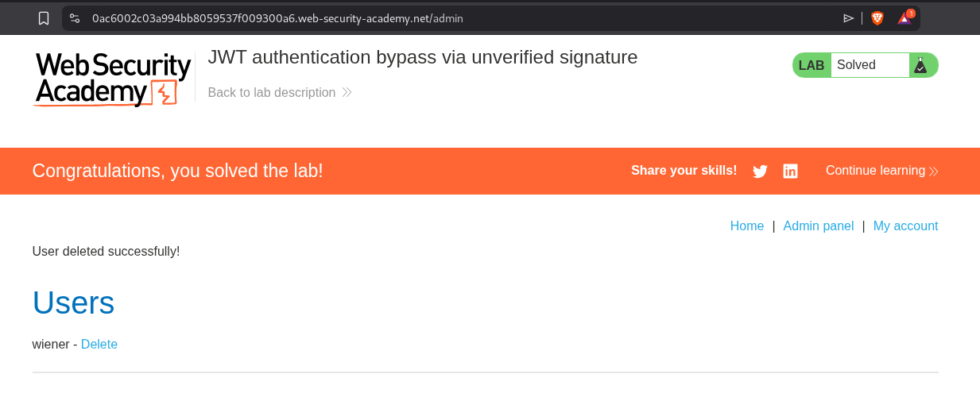Open the Admin panel link

coord(819,226)
